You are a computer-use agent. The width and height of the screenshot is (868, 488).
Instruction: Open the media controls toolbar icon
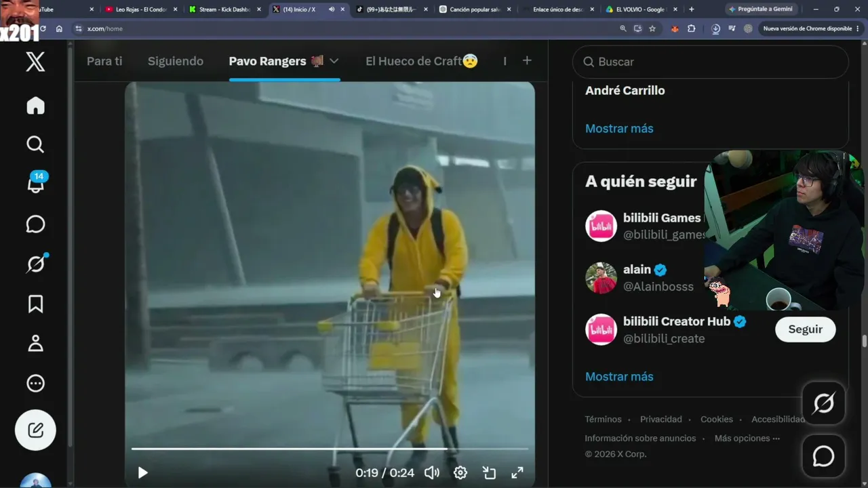[x=732, y=28]
